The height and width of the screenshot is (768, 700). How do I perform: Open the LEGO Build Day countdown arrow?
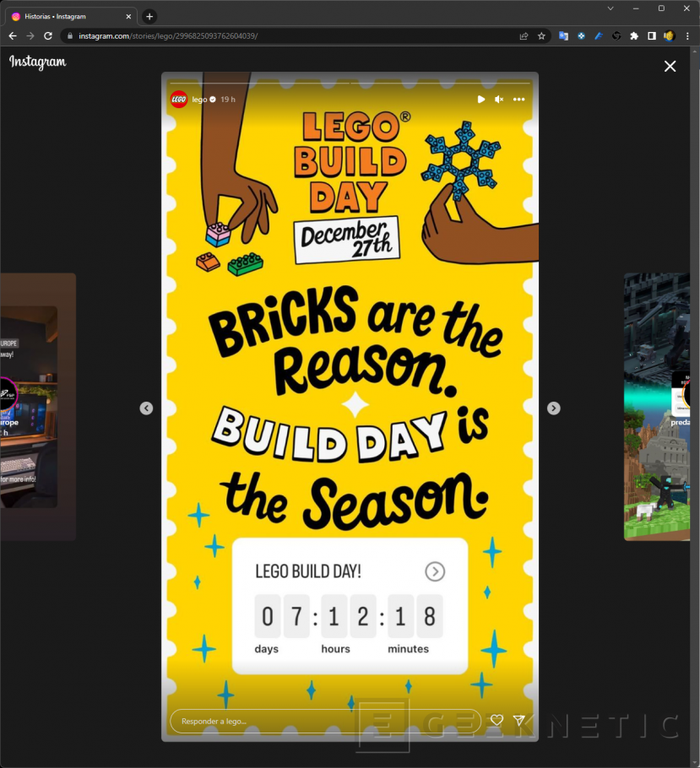click(434, 572)
